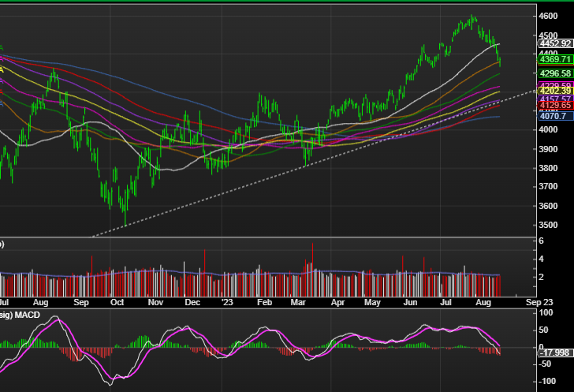
Task: Click the Mar date axis label
Action: (x=298, y=302)
